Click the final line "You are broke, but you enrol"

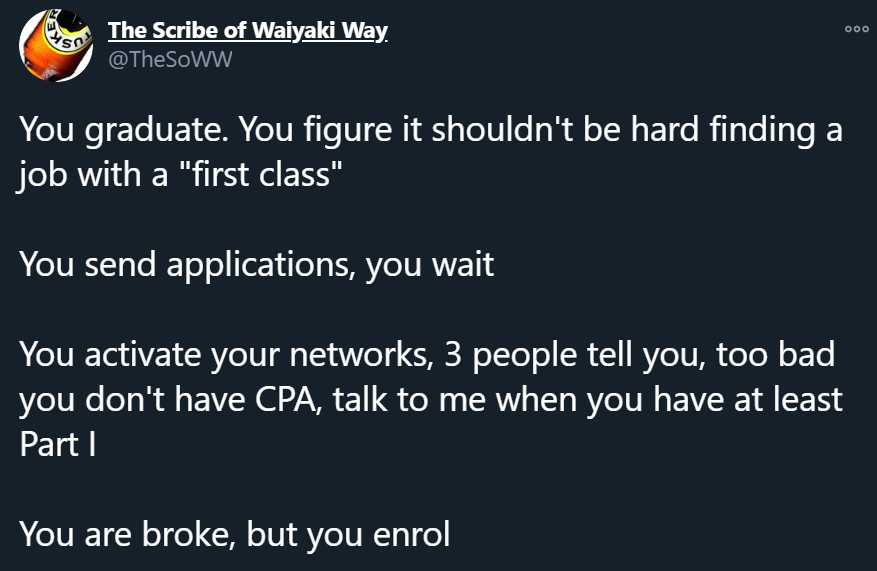tap(235, 534)
